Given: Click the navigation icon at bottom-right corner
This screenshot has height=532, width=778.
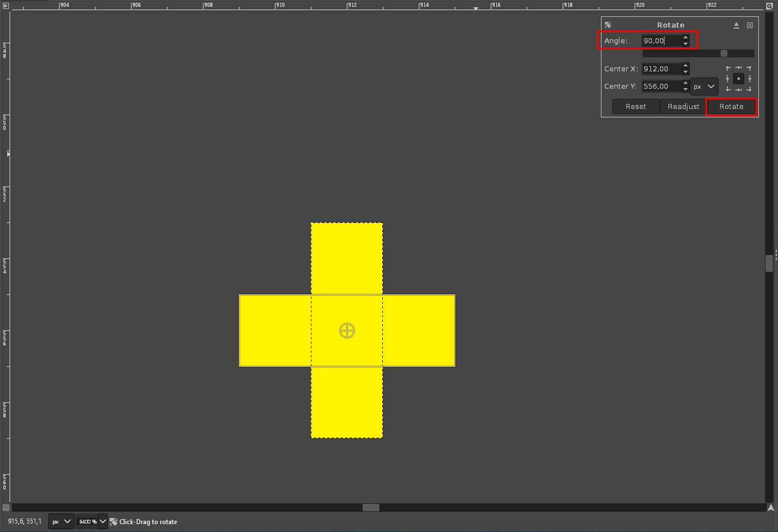Looking at the screenshot, I should [x=770, y=507].
